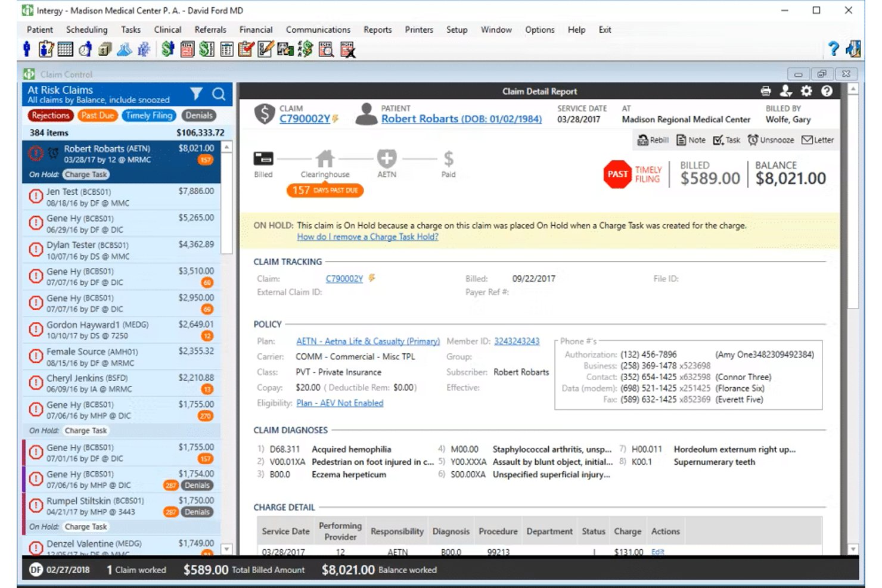Open the filter funnel icon in At Risk Claims

click(x=197, y=94)
